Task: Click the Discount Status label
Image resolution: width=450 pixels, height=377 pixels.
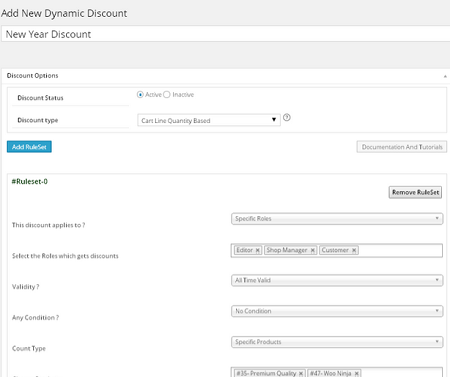Action: tap(40, 98)
